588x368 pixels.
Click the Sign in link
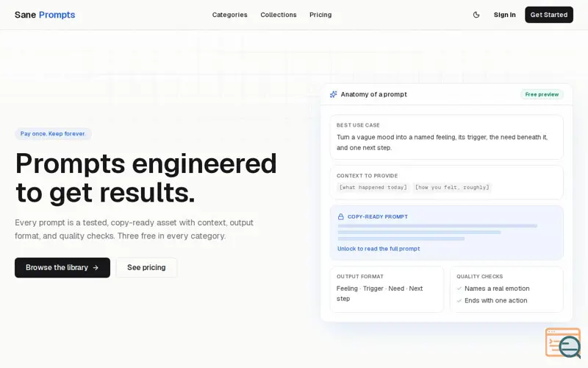504,15
